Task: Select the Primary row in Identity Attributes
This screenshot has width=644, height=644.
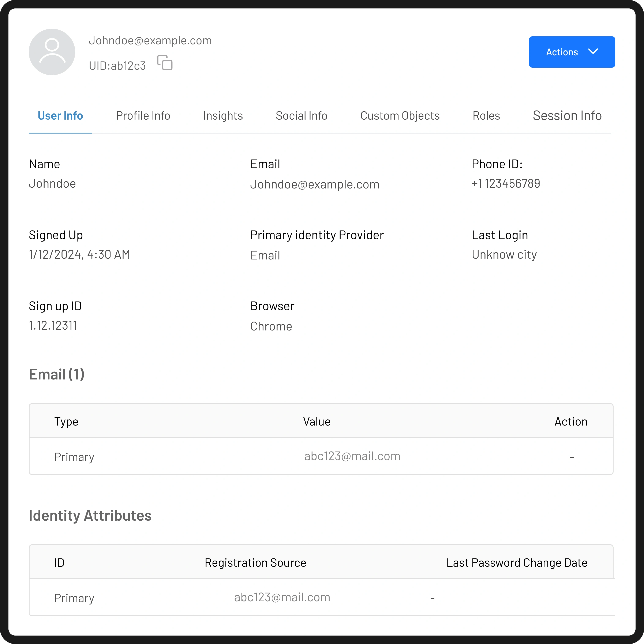Action: pos(74,598)
